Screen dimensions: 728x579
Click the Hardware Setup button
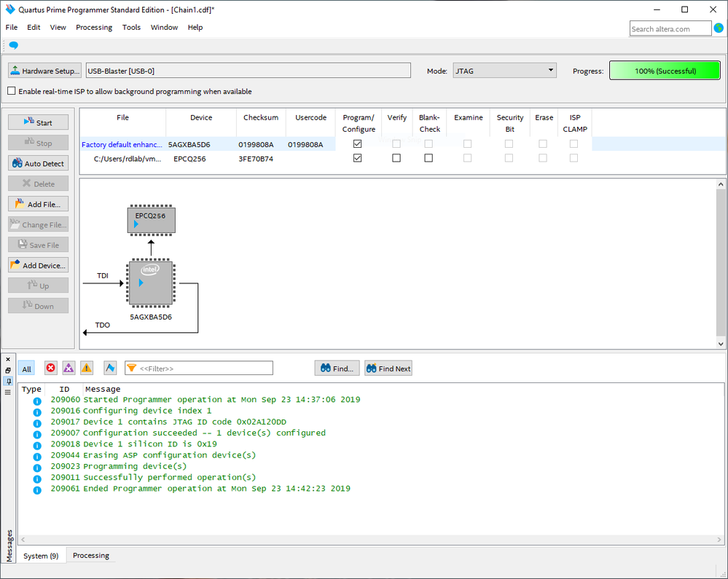[x=44, y=71]
